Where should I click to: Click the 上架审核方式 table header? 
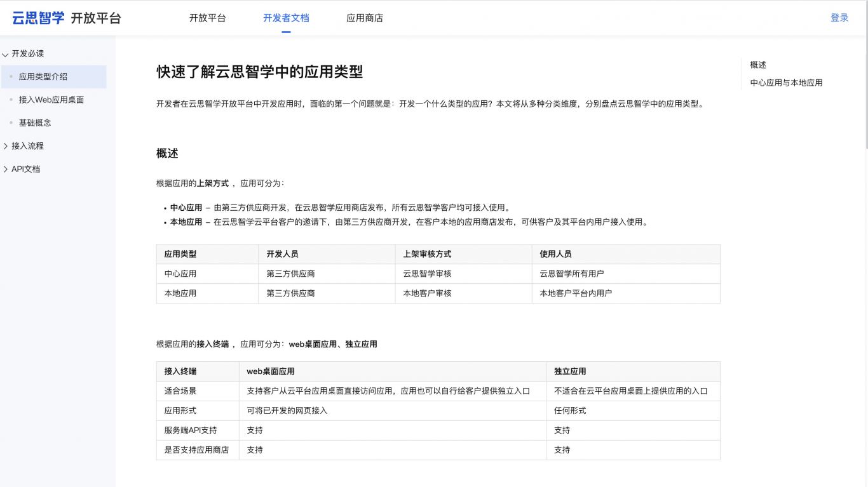tap(463, 254)
